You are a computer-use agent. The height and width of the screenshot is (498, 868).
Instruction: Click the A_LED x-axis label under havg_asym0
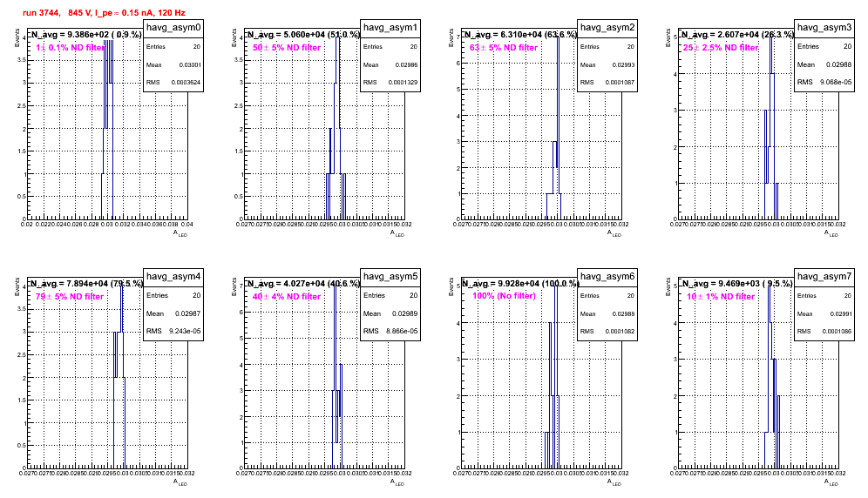point(180,234)
